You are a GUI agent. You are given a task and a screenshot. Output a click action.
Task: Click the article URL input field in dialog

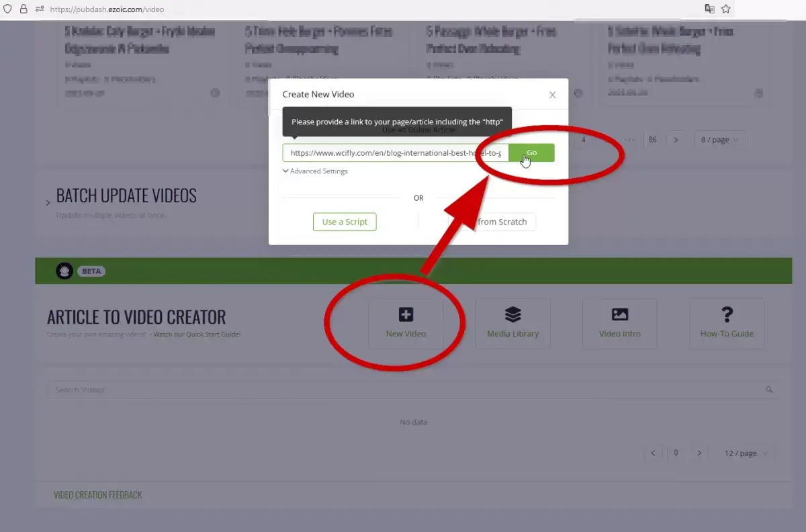point(395,152)
